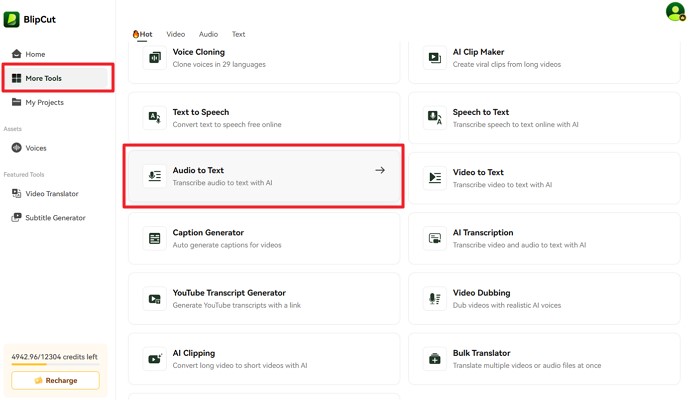Click the AI Clipping icon

154,358
